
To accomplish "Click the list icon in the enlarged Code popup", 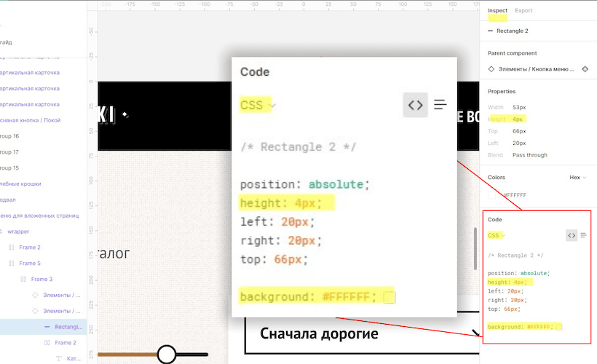I will [440, 105].
